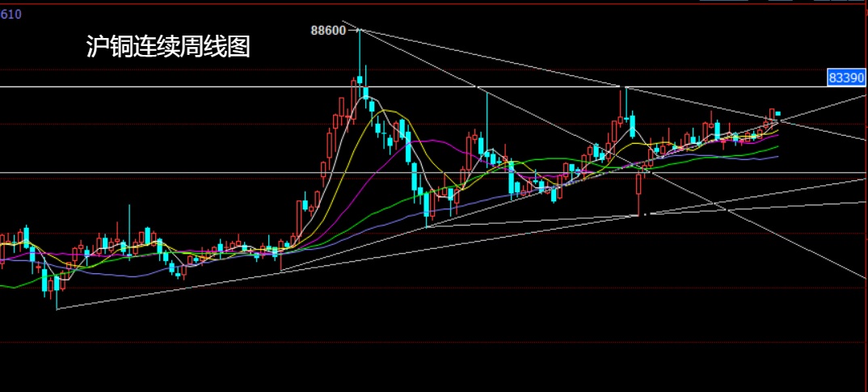Viewport: 868px width, 392px height.
Task: Select the lower horizontal white support line
Action: (x=162, y=173)
